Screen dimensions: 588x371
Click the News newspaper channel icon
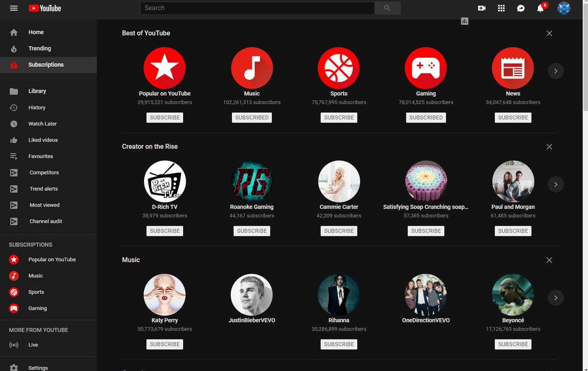[x=513, y=68]
